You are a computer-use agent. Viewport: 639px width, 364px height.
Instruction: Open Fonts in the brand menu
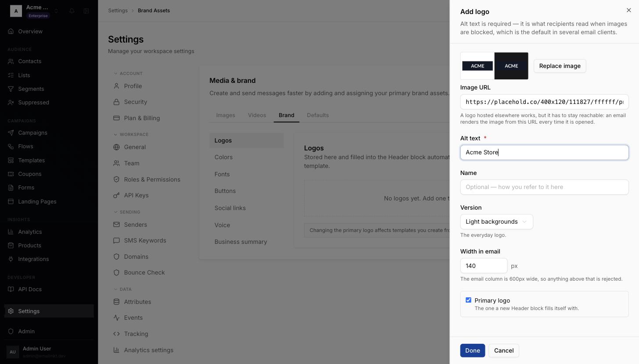pos(247,175)
